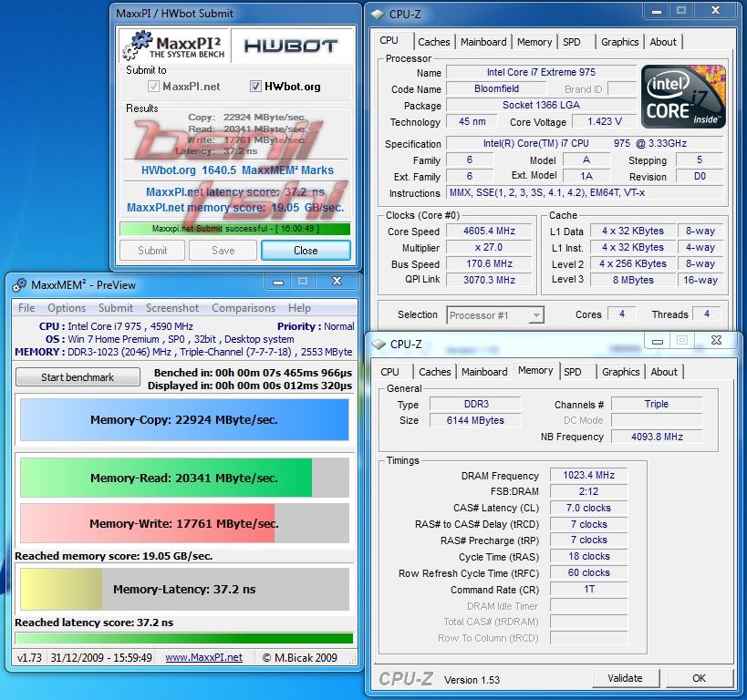
Task: Click the HWBOT logo banner
Action: 291,46
